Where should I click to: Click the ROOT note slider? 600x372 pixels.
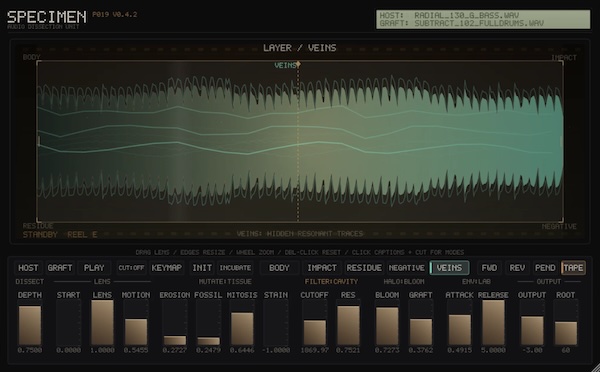566,323
